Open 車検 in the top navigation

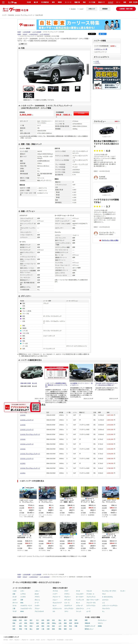84,2
